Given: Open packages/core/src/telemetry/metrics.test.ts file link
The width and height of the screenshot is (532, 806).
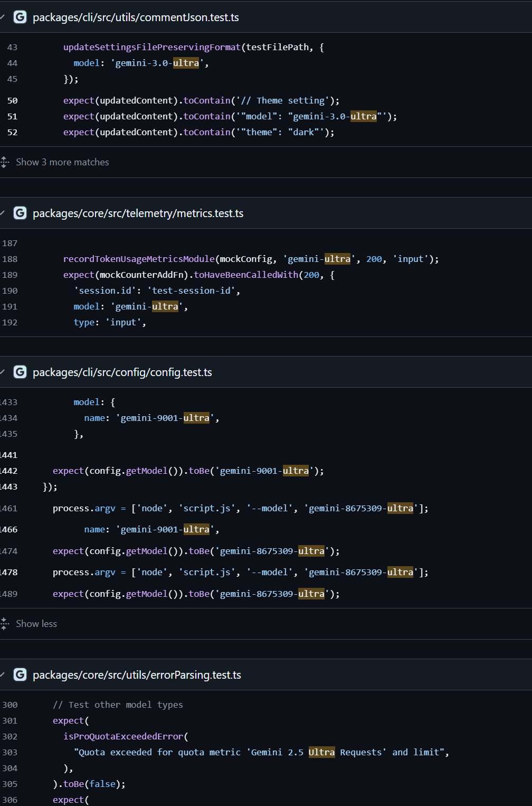Looking at the screenshot, I should (138, 213).
